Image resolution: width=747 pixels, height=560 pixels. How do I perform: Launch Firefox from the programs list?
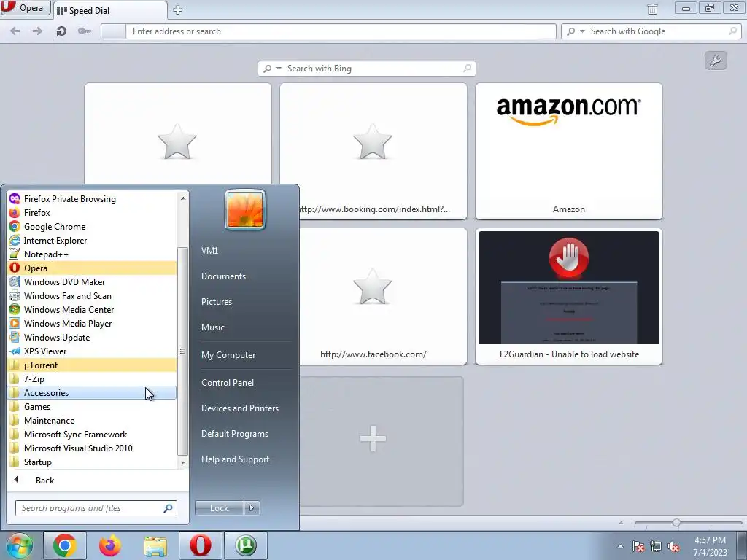point(92,213)
